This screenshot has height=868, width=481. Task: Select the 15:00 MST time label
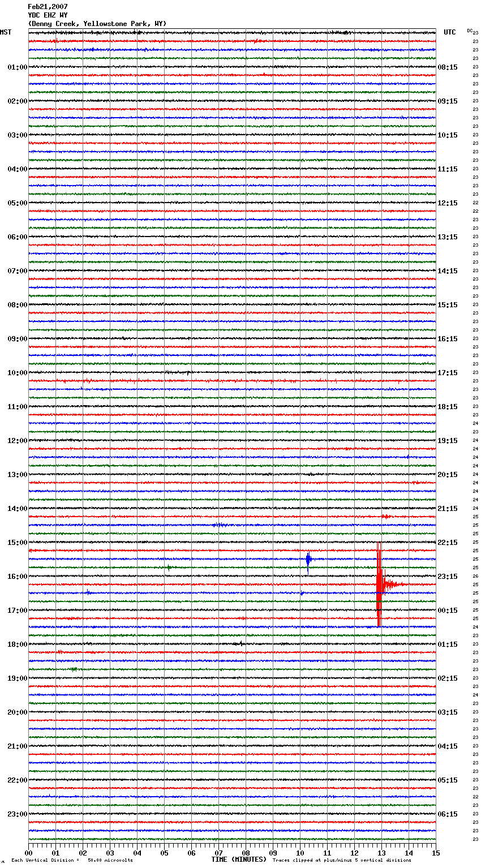pos(17,543)
